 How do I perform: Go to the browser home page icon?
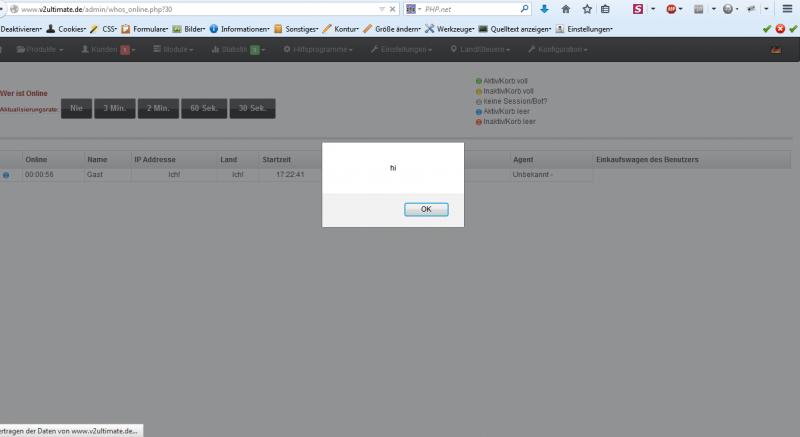565,9
